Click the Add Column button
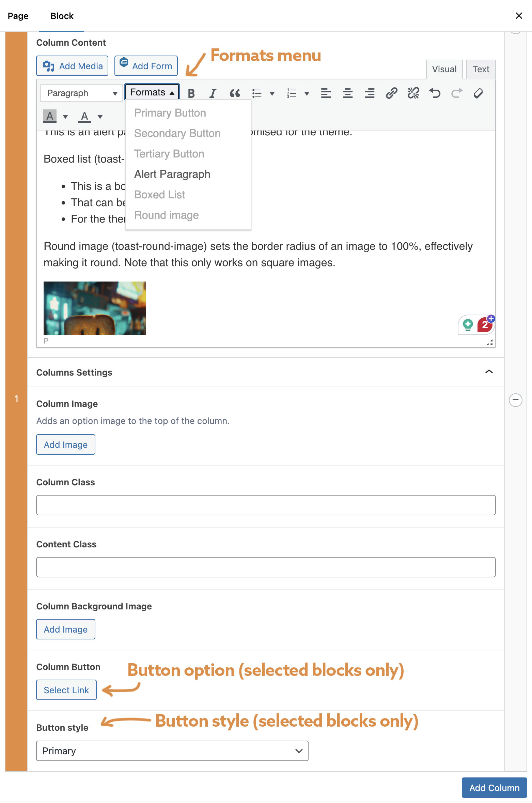 click(494, 788)
